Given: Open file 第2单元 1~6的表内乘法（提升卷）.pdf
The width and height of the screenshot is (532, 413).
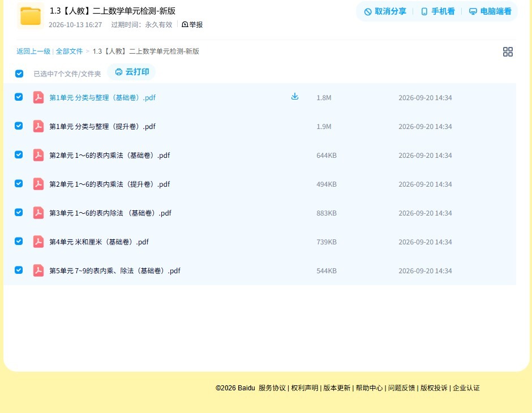Looking at the screenshot, I should (x=110, y=184).
